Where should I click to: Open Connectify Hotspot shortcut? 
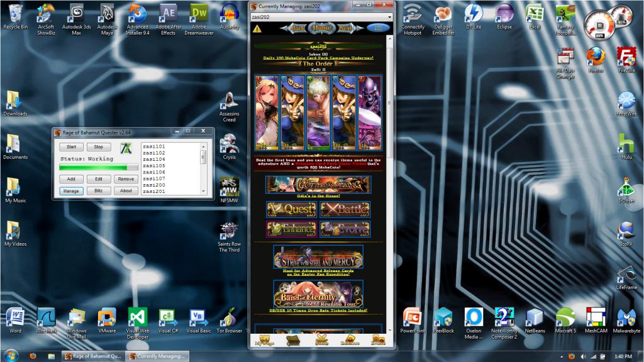point(413,19)
